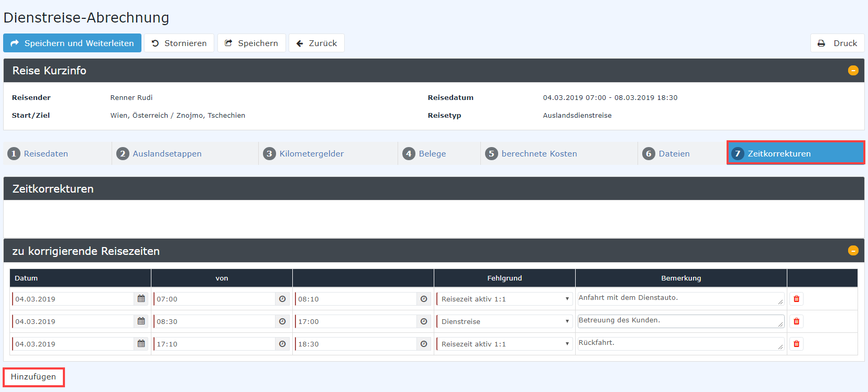868x392 pixels.
Task: Open Fehlgrund dropdown in the 17:10 row
Action: 504,344
